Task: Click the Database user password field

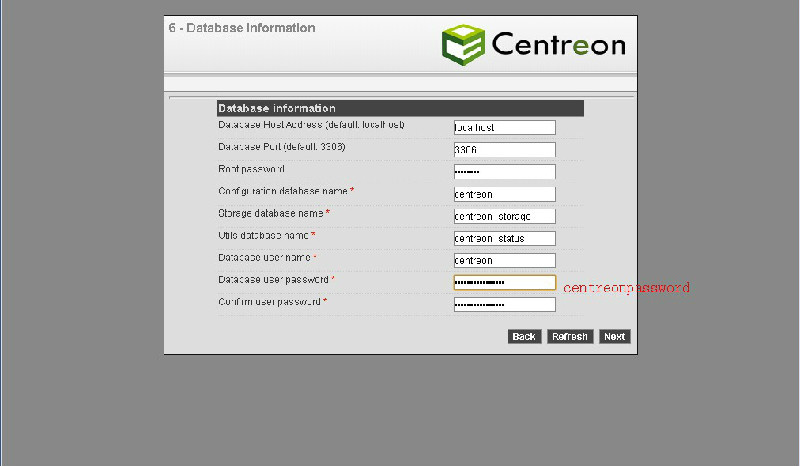Action: point(504,283)
